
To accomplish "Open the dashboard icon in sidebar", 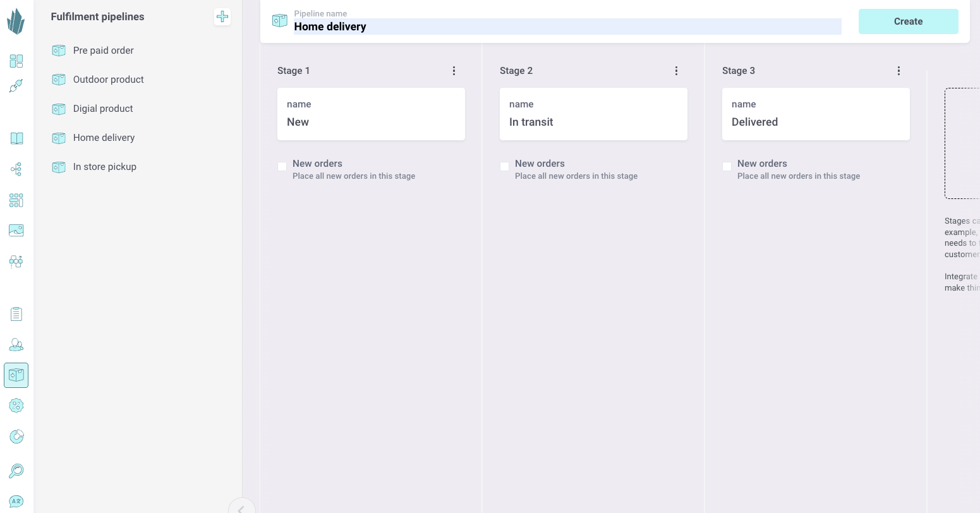I will click(x=16, y=61).
